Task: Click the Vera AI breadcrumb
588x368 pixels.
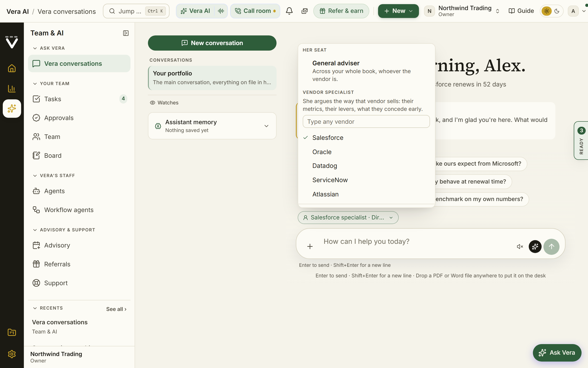Action: click(x=17, y=11)
